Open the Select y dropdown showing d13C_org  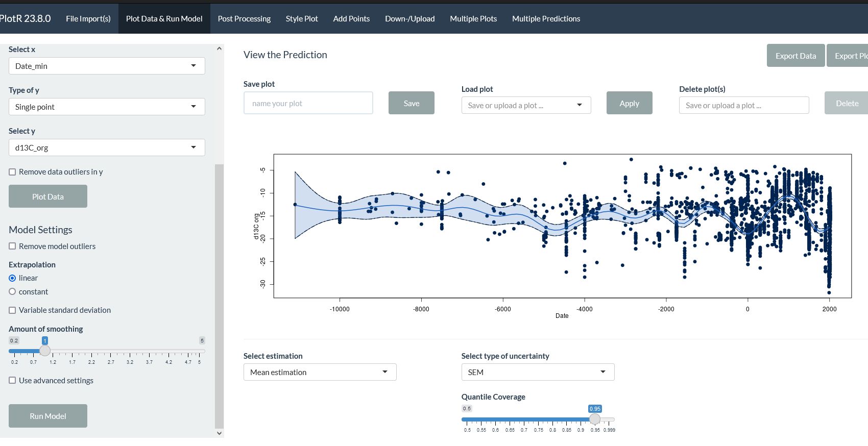[x=107, y=147]
